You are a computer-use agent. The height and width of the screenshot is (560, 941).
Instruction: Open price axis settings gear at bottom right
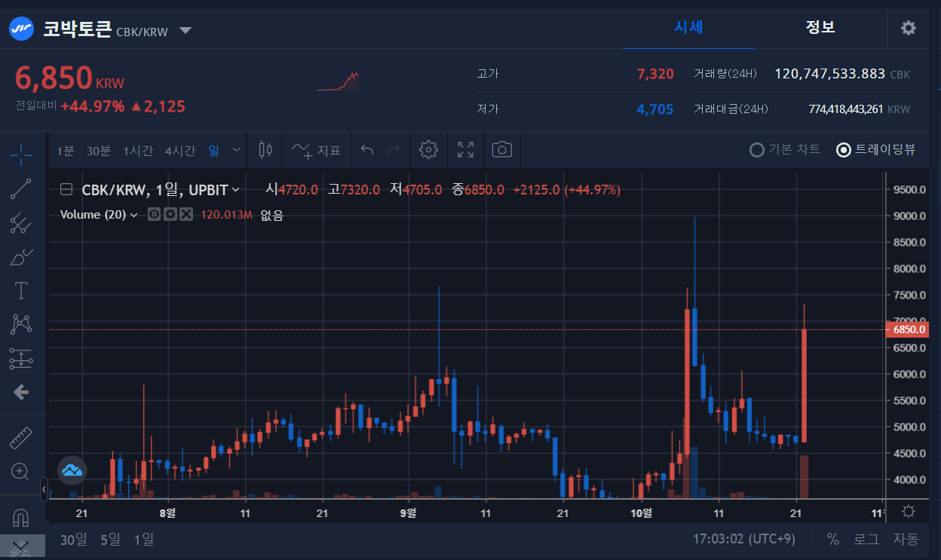tap(909, 512)
